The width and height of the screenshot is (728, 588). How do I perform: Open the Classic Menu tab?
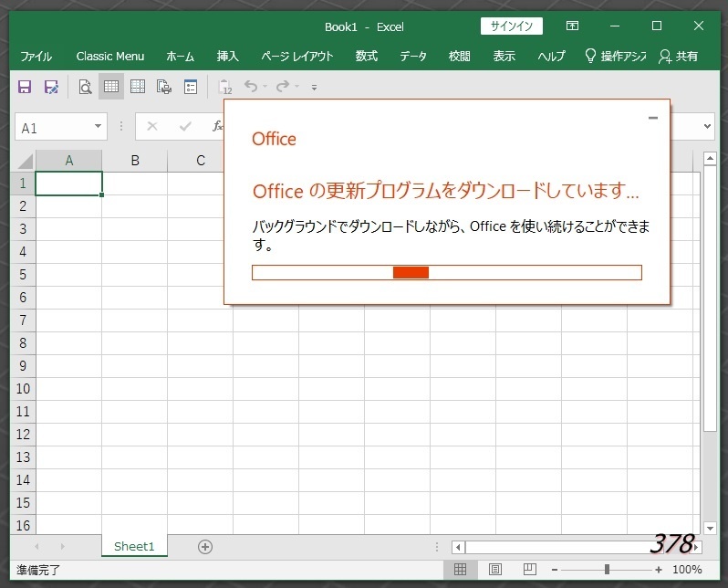click(x=110, y=57)
